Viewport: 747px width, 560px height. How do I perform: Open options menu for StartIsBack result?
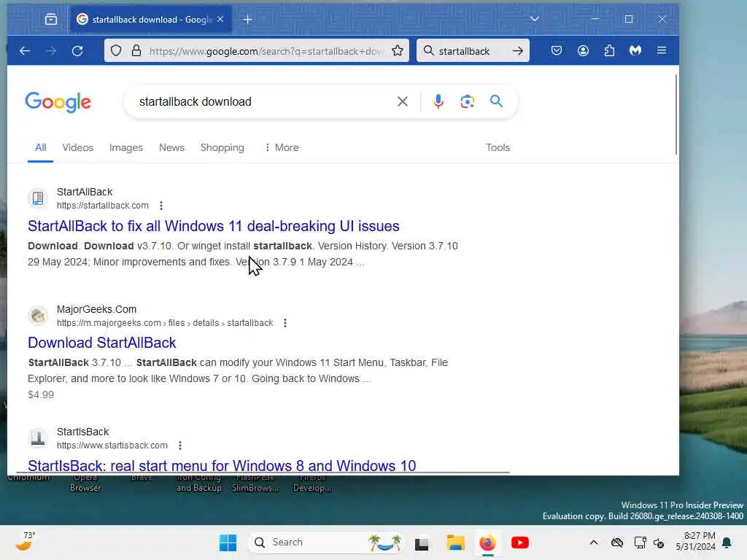(179, 446)
